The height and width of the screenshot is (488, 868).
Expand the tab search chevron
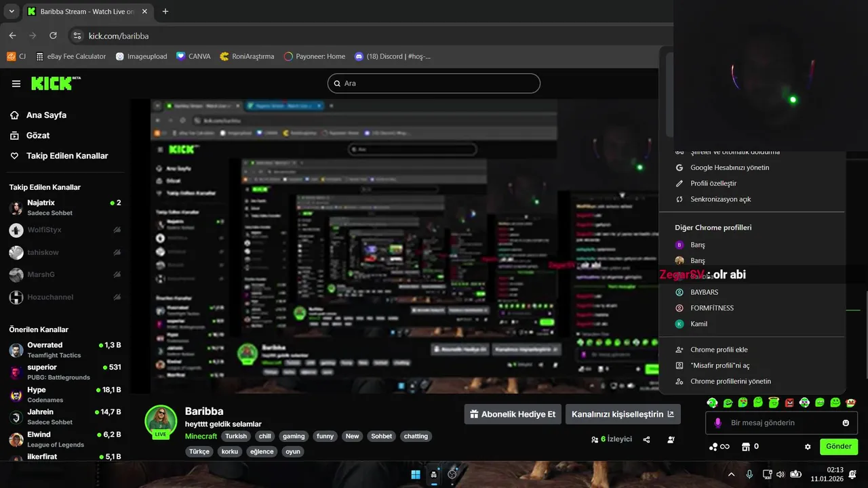click(11, 12)
